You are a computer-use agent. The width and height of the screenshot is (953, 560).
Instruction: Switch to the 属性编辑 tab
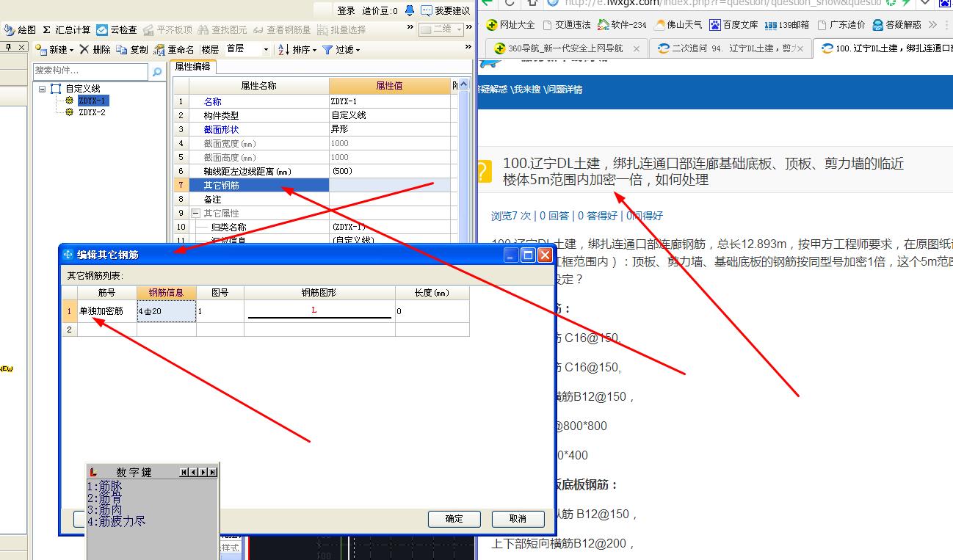click(192, 67)
